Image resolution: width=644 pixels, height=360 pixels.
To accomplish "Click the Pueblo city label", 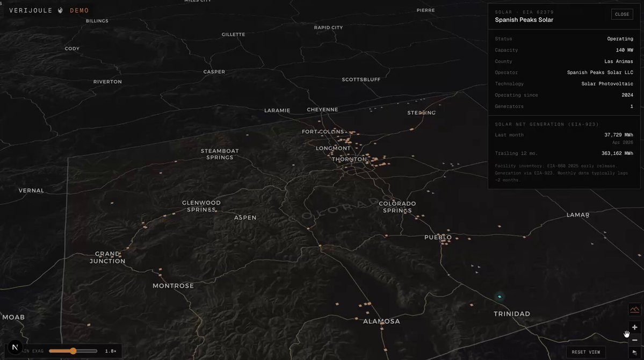I will tap(438, 237).
